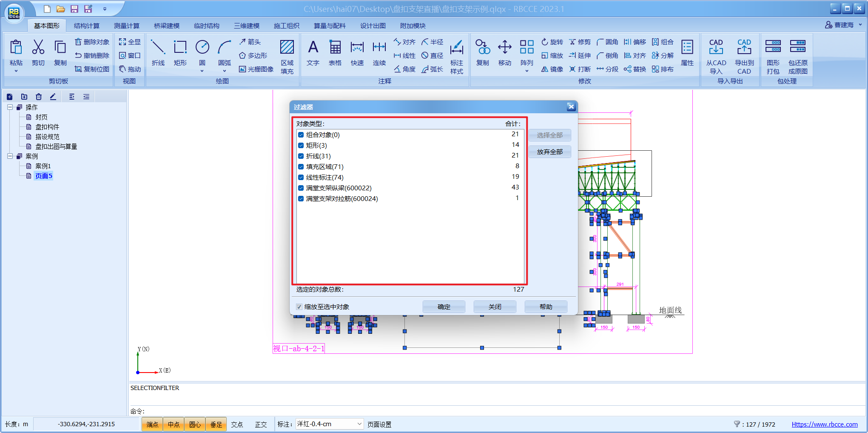Image resolution: width=868 pixels, height=433 pixels.
Task: Expand the array (阵列) tool dropdown arrow
Action: pyautogui.click(x=526, y=71)
